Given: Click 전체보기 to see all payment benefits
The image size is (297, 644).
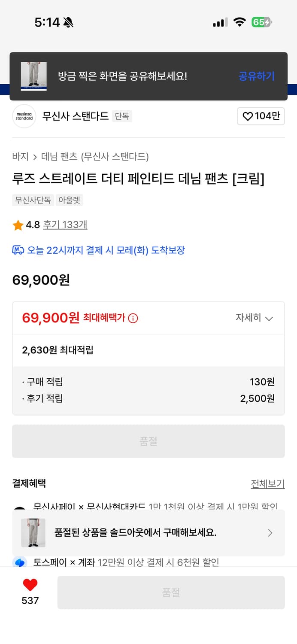Looking at the screenshot, I should [269, 483].
